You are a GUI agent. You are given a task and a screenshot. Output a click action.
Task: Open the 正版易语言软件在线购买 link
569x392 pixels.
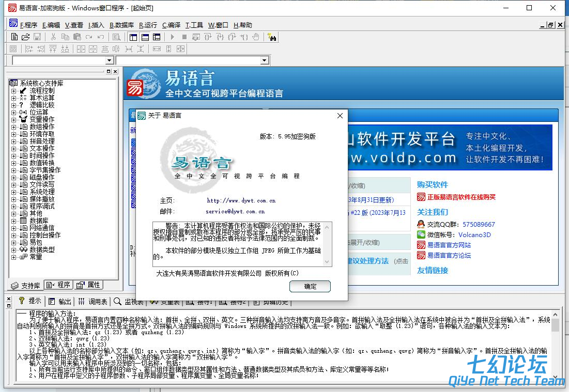click(461, 197)
